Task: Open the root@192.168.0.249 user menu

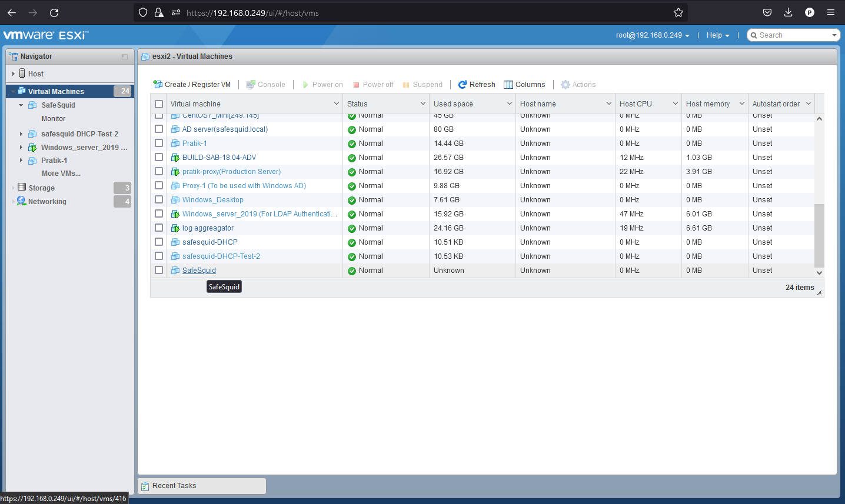Action: coord(653,35)
